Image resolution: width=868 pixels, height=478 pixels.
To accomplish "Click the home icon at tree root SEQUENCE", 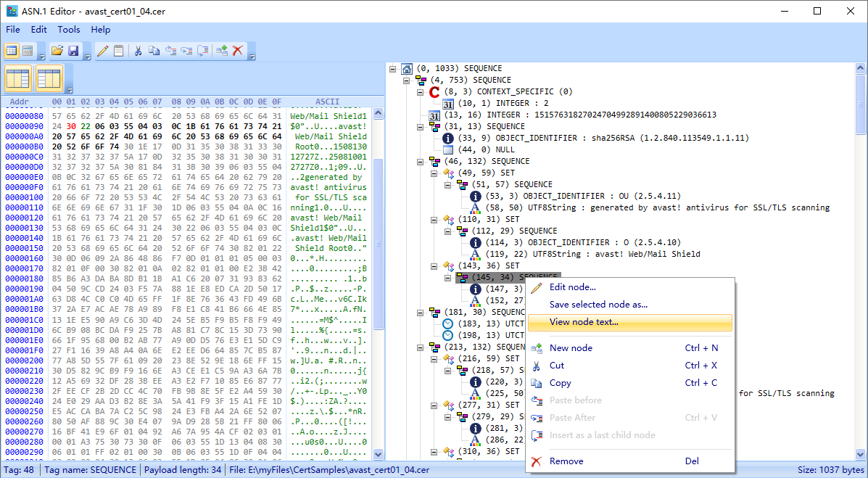I will 407,68.
